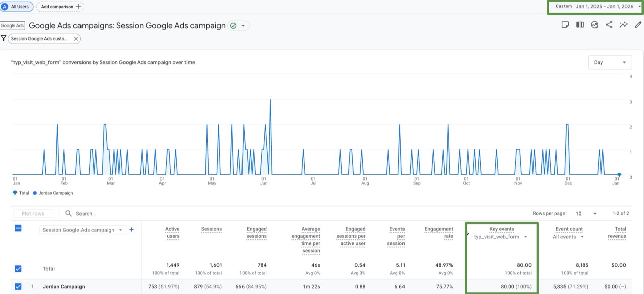This screenshot has width=644, height=294.
Task: Sort by Sessions column header
Action: click(x=211, y=229)
